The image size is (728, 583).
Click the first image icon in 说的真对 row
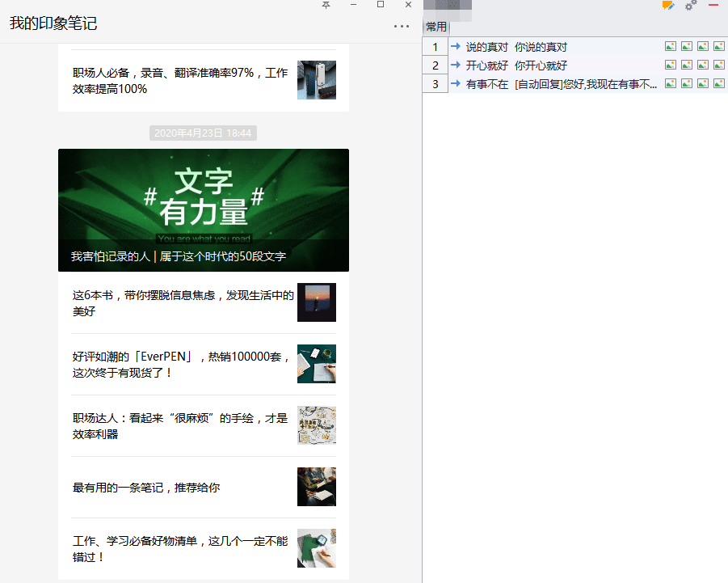671,46
